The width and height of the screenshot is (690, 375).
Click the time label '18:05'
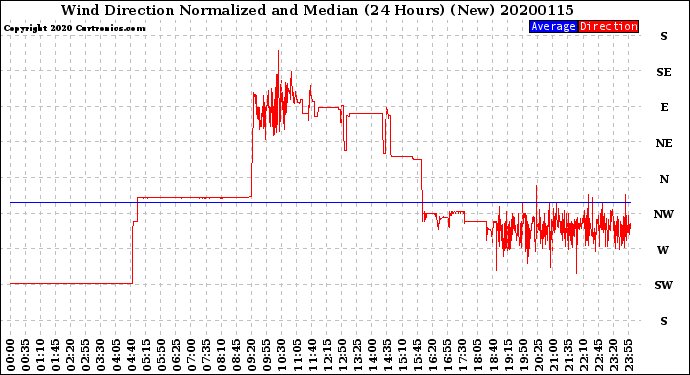(477, 355)
